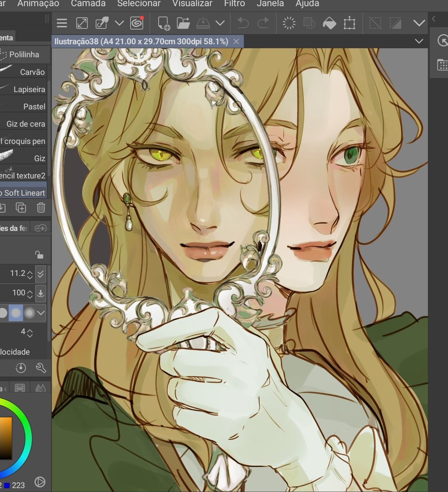Open the Visualizar menu

pyautogui.click(x=192, y=4)
